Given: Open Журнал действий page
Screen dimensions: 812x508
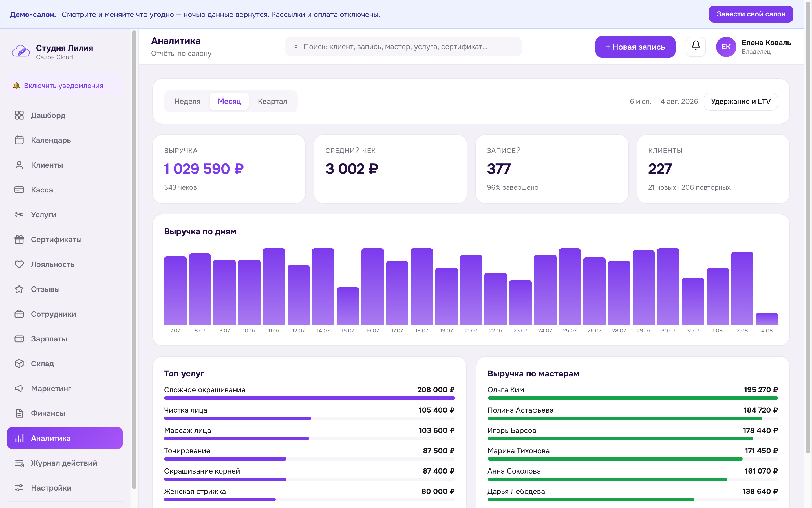Looking at the screenshot, I should (65, 463).
